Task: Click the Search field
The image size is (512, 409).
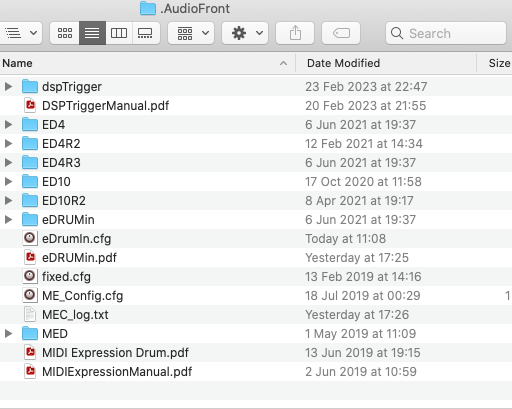Action: point(446,33)
